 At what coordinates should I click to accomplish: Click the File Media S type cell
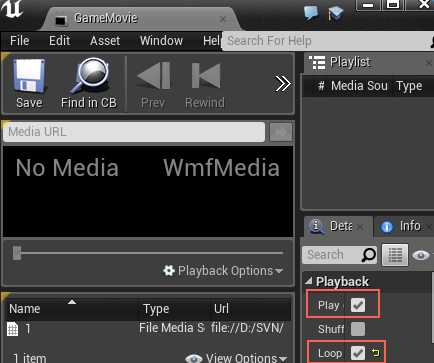[x=172, y=328]
